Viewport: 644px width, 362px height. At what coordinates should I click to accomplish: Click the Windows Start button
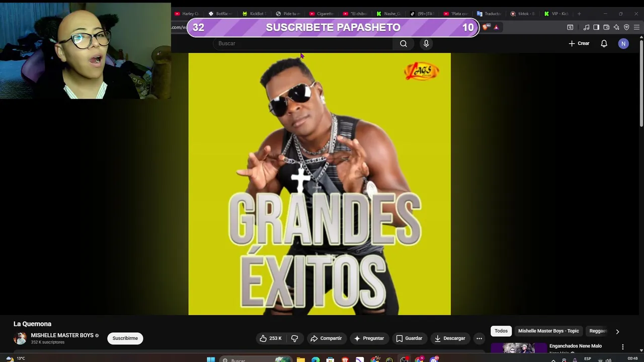click(x=211, y=359)
